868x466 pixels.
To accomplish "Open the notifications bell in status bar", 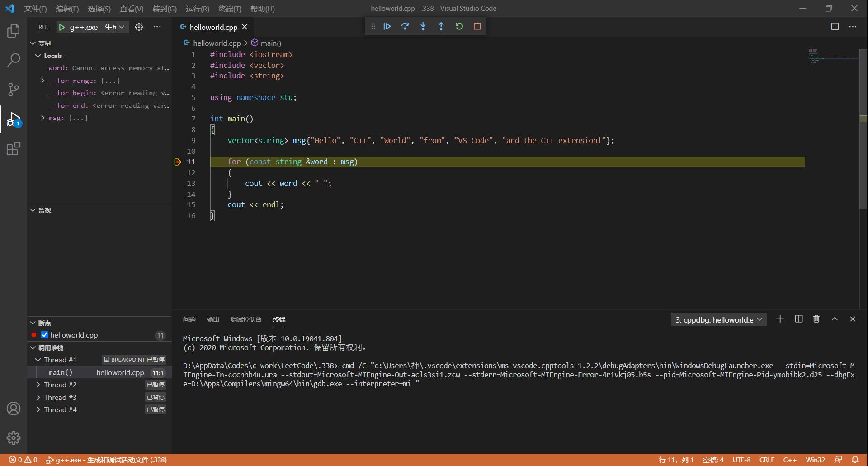I will pyautogui.click(x=855, y=460).
